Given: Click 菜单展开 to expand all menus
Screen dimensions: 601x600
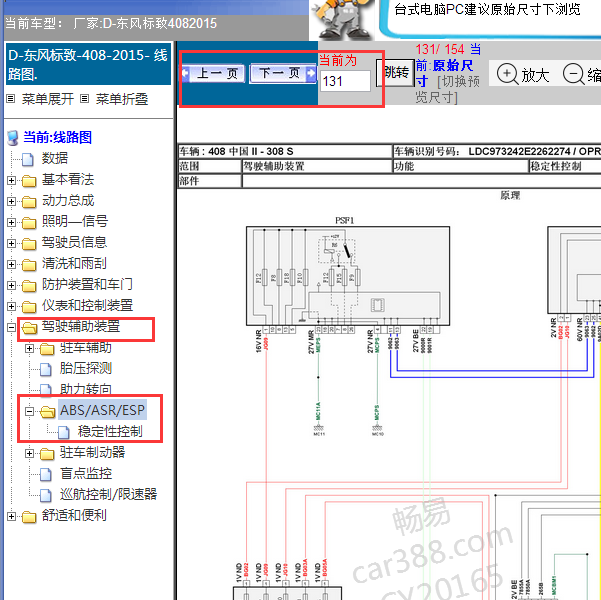Looking at the screenshot, I should [48, 99].
